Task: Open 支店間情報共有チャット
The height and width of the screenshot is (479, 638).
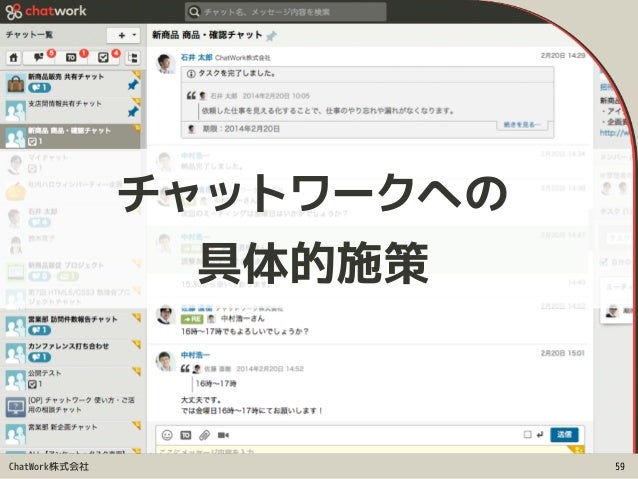Action: coord(71,110)
